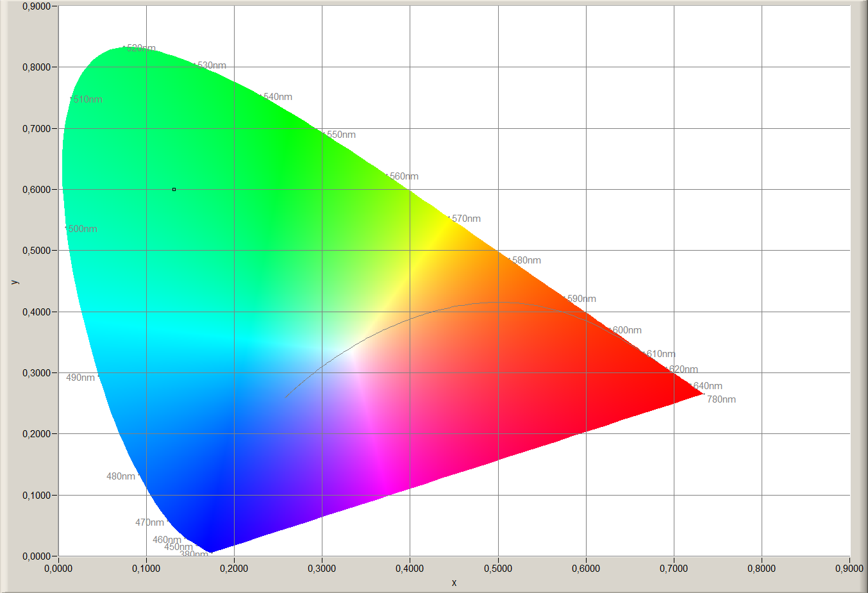Screen dimensions: 868x593
Task: Click the x-axis name label
Action: (x=454, y=583)
